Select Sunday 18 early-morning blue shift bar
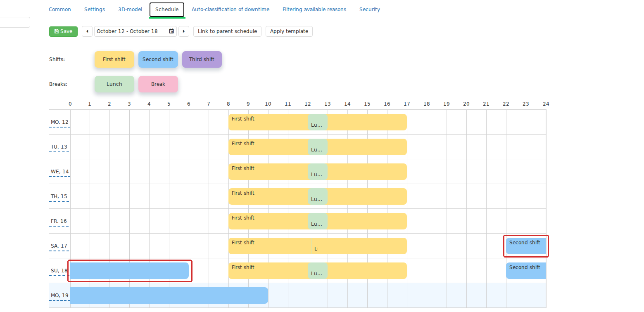644x312 pixels. click(x=129, y=271)
